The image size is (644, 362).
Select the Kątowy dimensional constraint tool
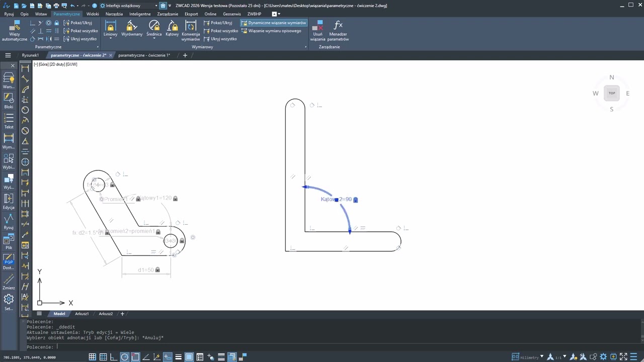pos(172,29)
